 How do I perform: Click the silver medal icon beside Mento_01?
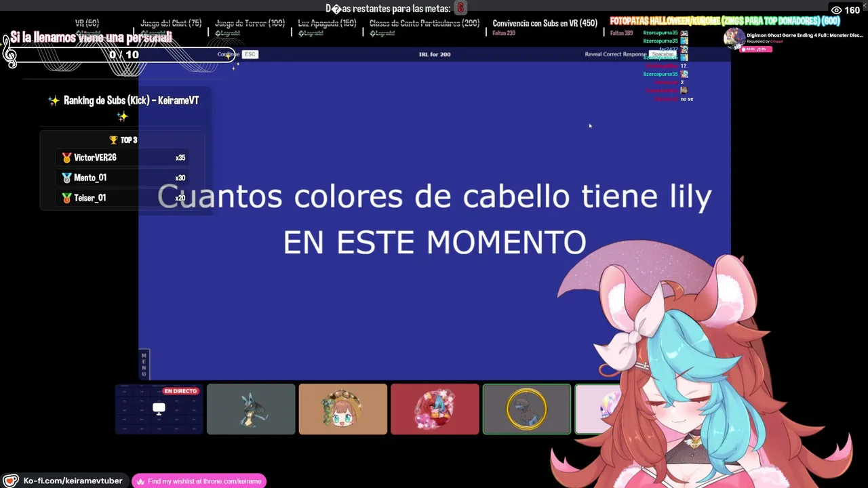(66, 178)
